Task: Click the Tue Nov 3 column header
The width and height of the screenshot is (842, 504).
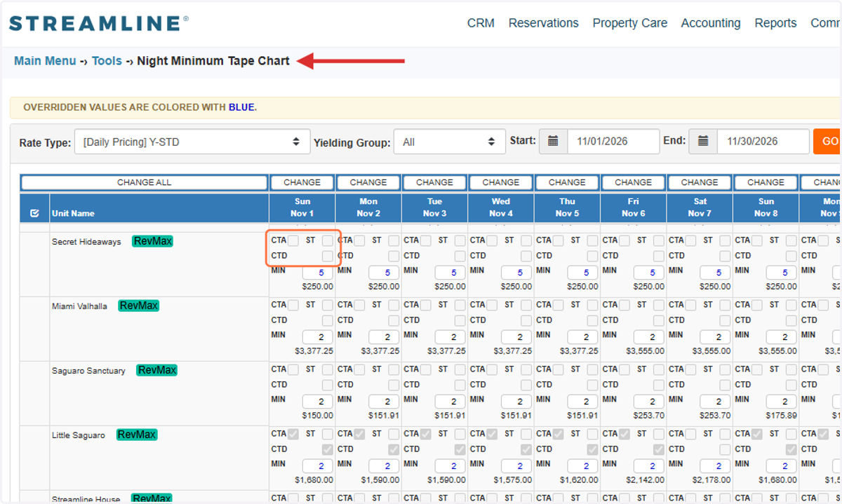Action: [x=434, y=207]
